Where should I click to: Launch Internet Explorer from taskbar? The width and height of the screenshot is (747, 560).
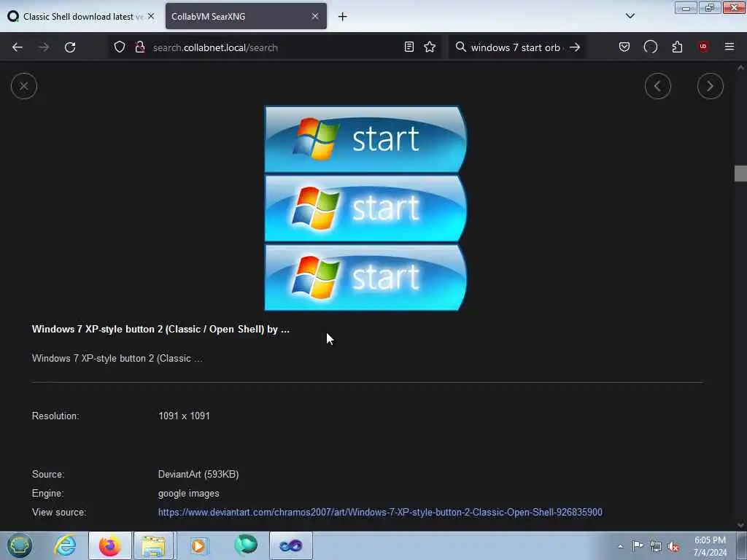click(x=65, y=545)
